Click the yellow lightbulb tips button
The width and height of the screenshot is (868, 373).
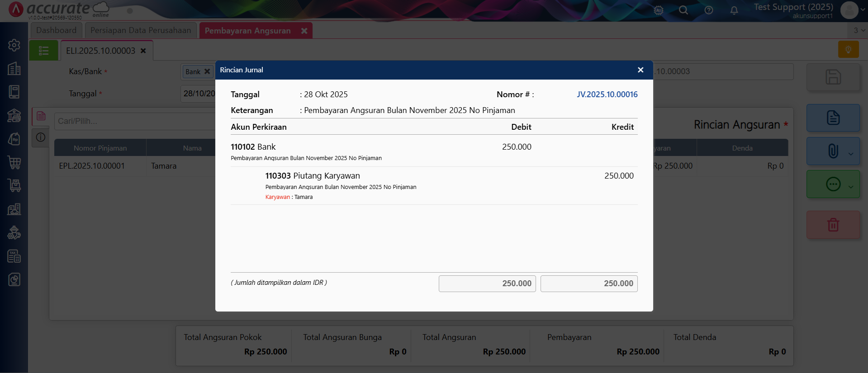848,49
